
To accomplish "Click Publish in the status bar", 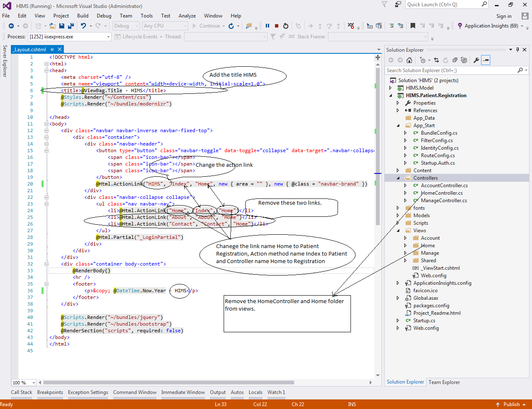I will click(511, 404).
